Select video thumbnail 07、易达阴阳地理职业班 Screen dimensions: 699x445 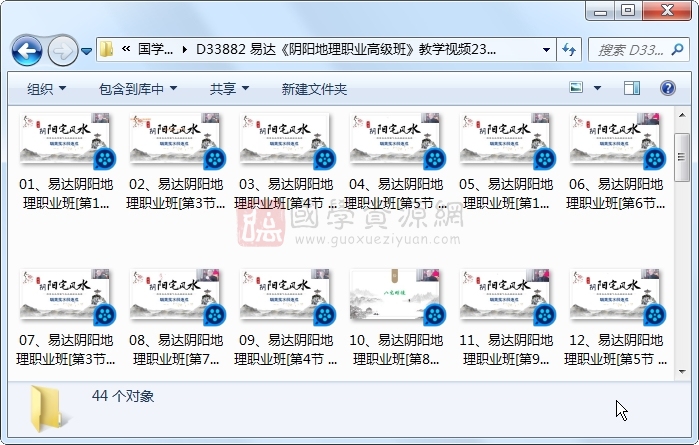(67, 297)
